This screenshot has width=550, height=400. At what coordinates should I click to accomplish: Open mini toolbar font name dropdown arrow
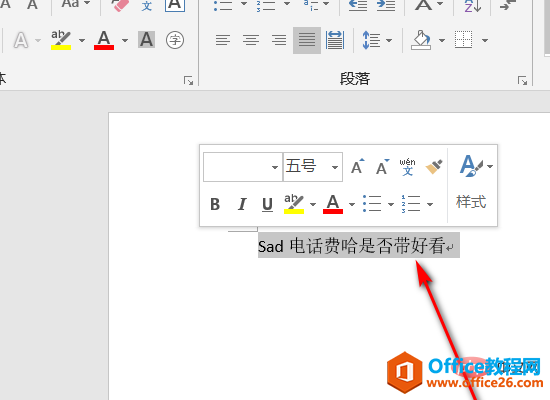pyautogui.click(x=275, y=167)
